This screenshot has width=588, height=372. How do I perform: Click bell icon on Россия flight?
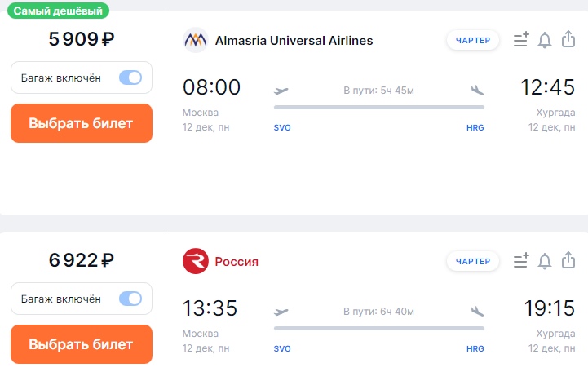[545, 261]
